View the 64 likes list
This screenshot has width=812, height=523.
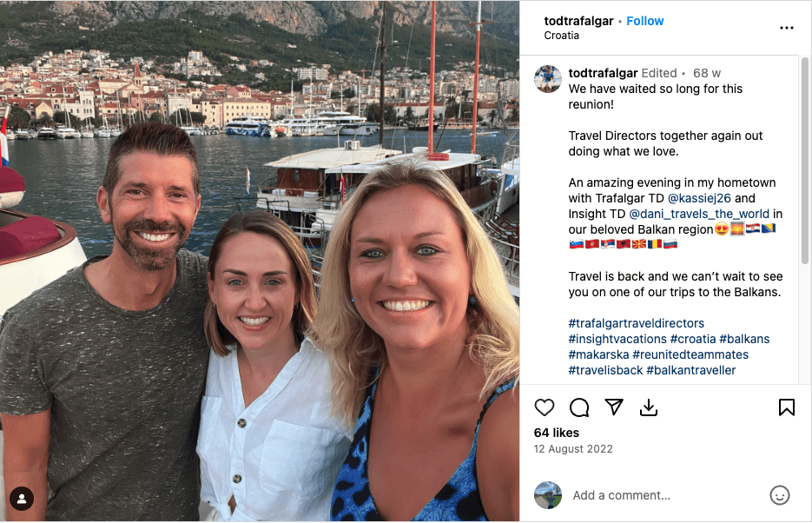555,432
